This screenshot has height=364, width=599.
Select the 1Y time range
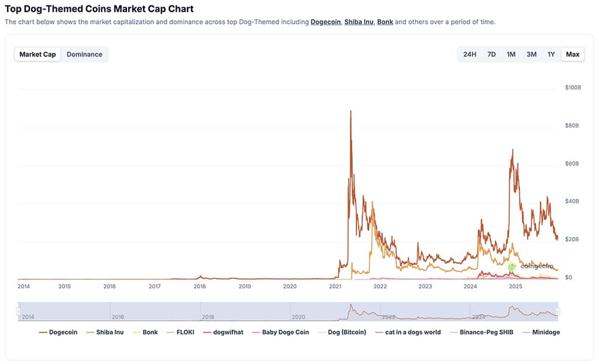(550, 54)
